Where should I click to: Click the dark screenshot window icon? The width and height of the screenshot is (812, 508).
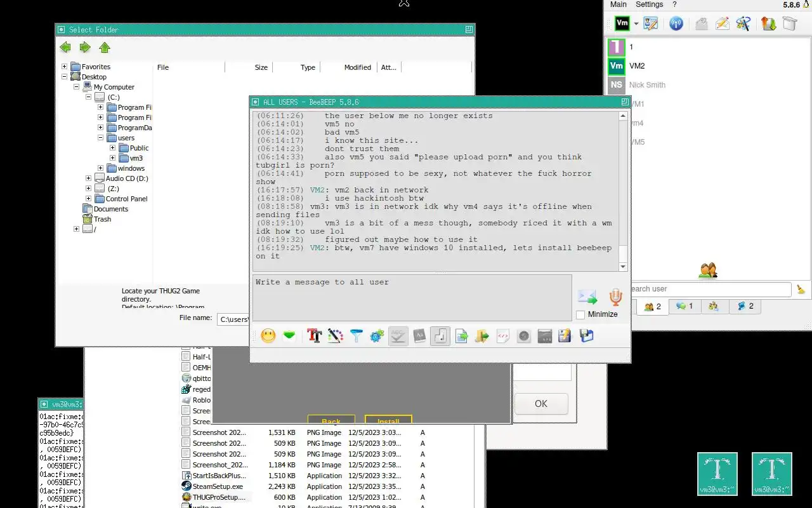544,336
